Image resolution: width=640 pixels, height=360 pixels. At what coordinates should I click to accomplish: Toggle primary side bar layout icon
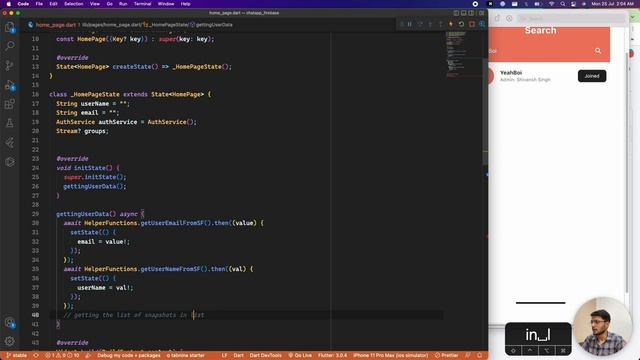coord(456,13)
